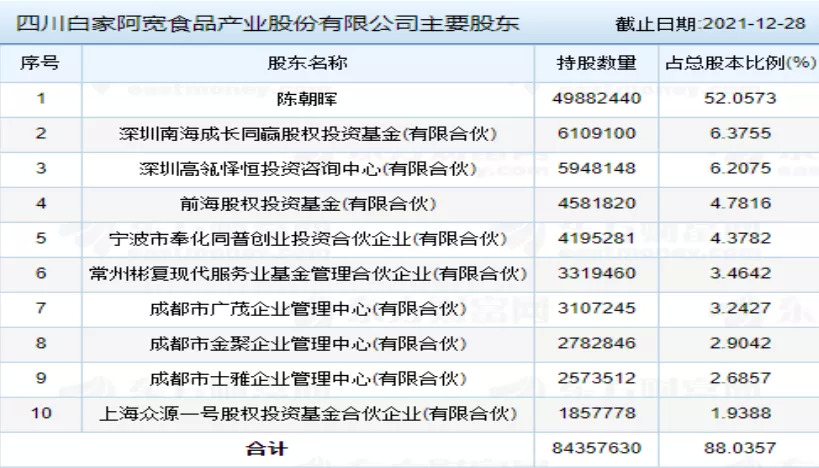The image size is (819, 468).
Task: Click percentage 2.9042
Action: tap(740, 343)
